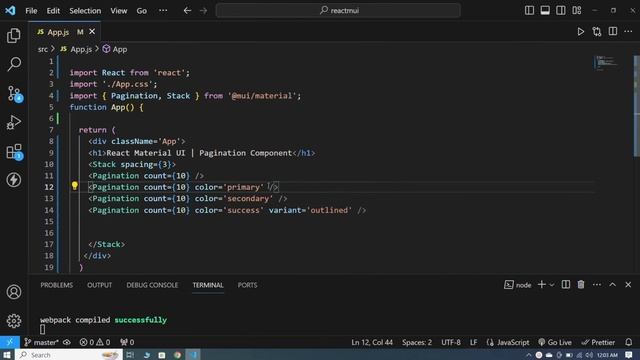Maximize the panel with up chevron
This screenshot has height=360, width=640.
pyautogui.click(x=613, y=284)
